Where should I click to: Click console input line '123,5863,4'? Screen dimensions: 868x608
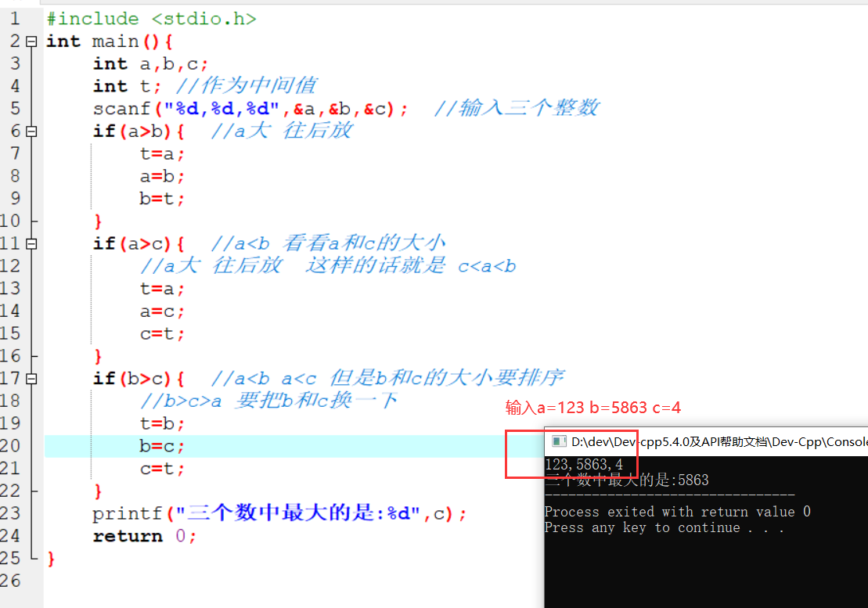(x=584, y=465)
